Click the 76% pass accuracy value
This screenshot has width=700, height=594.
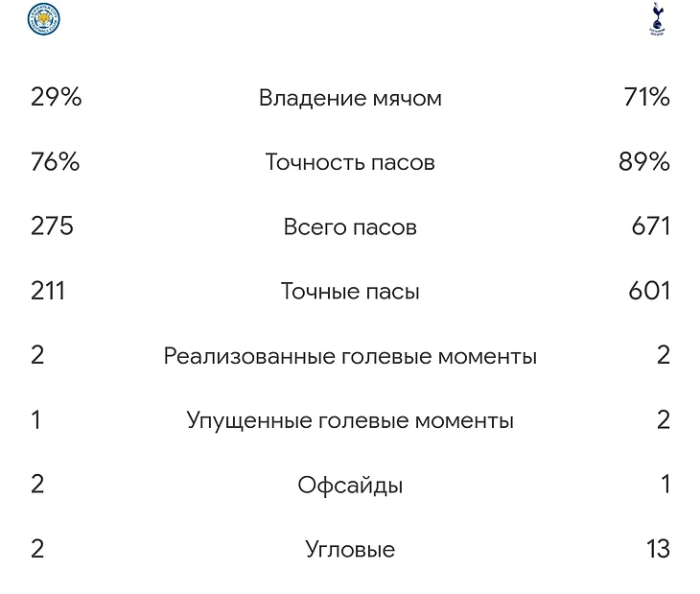coord(55,161)
